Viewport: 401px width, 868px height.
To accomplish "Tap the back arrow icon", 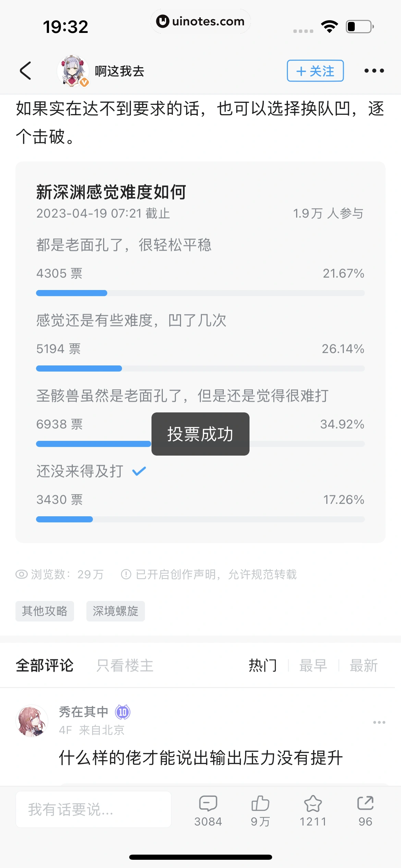I will tap(26, 71).
